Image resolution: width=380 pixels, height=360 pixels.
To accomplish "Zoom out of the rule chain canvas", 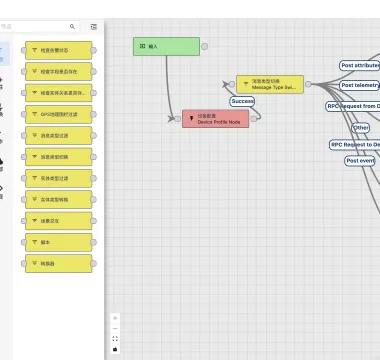I will (115, 329).
